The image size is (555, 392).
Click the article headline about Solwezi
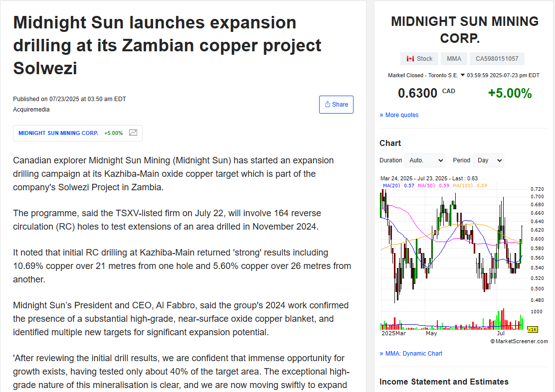pos(167,45)
